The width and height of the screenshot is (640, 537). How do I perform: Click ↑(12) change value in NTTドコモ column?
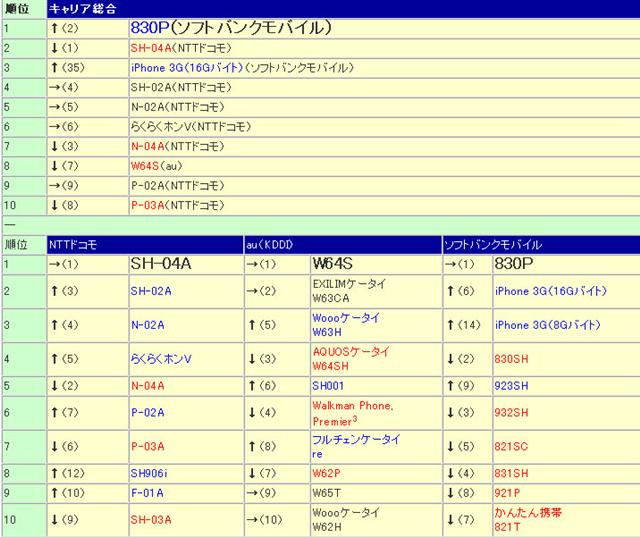pyautogui.click(x=67, y=473)
